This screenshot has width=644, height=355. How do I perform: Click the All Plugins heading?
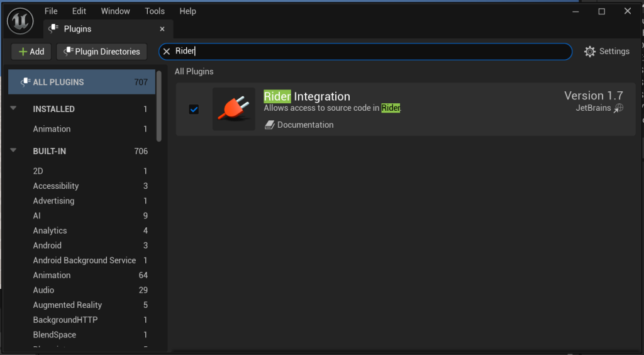tap(194, 72)
